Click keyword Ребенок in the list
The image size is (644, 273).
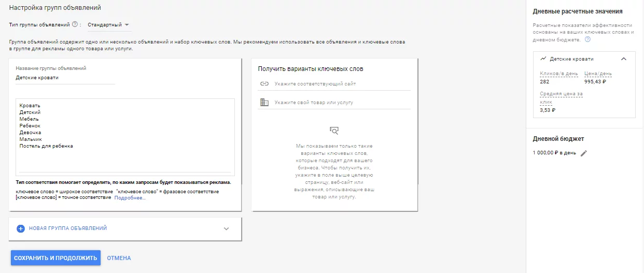click(30, 126)
